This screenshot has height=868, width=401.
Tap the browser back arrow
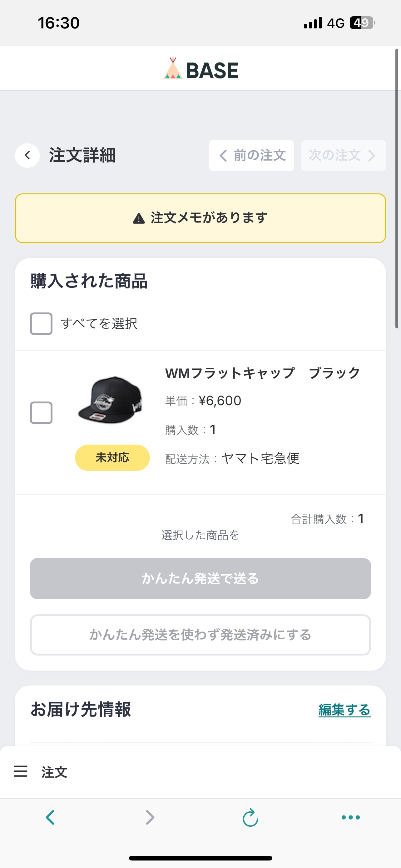click(x=50, y=817)
